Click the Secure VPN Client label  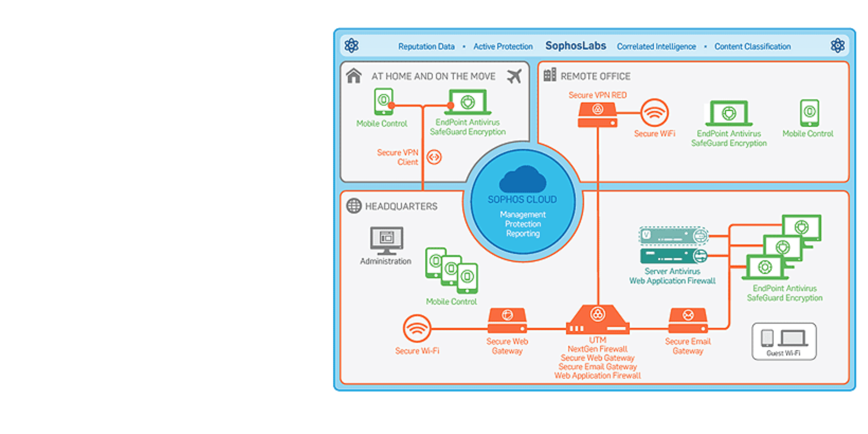point(398,157)
